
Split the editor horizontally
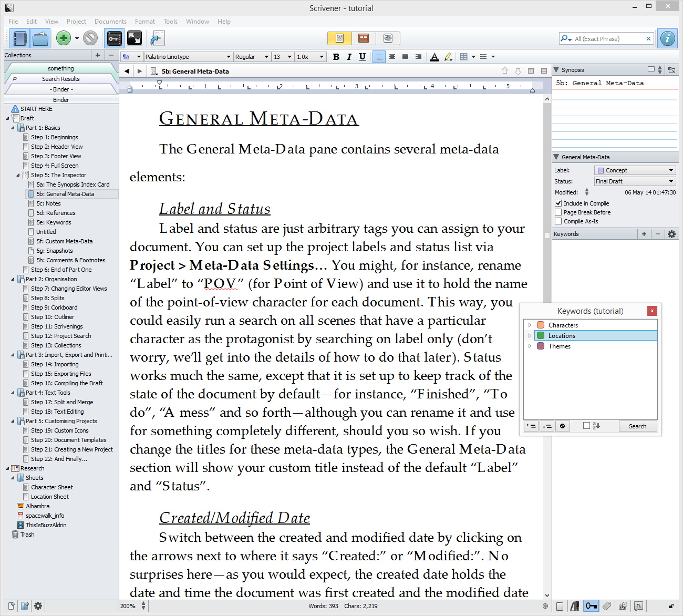pos(544,71)
